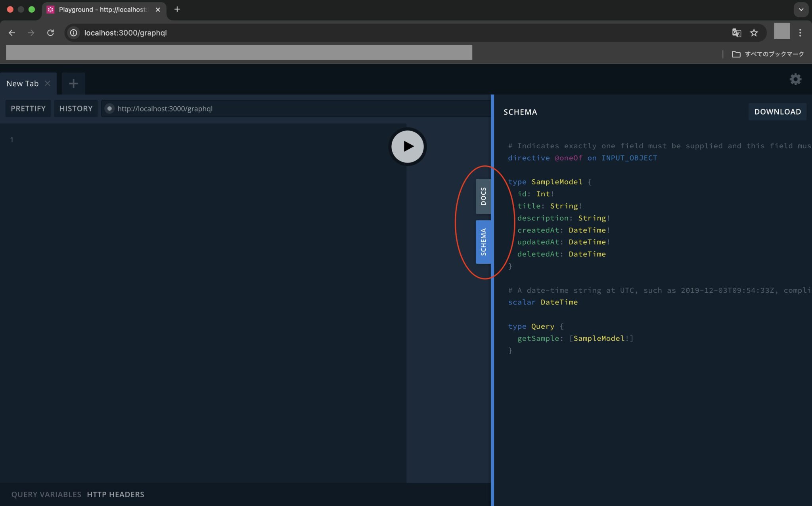Viewport: 812px width, 506px height.
Task: Reload the page using the refresh icon
Action: [51, 33]
